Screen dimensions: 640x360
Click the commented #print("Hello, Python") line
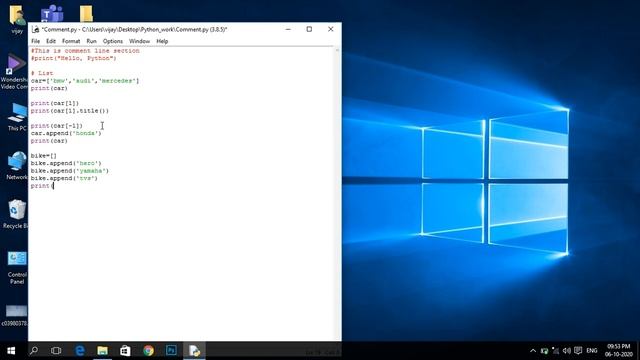(x=73, y=58)
